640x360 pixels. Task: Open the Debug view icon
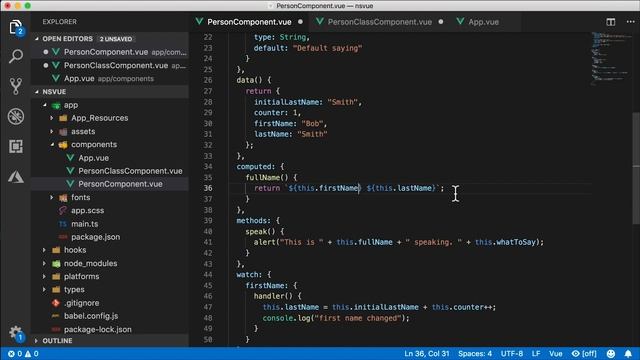pyautogui.click(x=16, y=116)
